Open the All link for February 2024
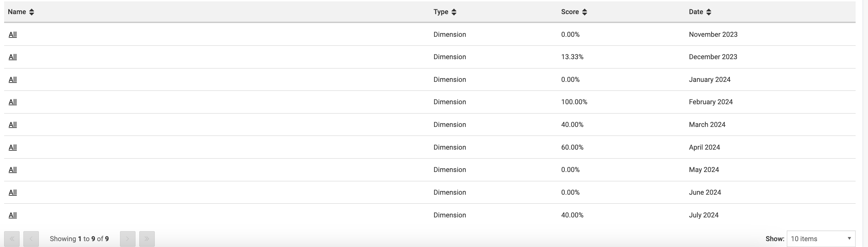Image resolution: width=868 pixels, height=247 pixels. pos(13,102)
